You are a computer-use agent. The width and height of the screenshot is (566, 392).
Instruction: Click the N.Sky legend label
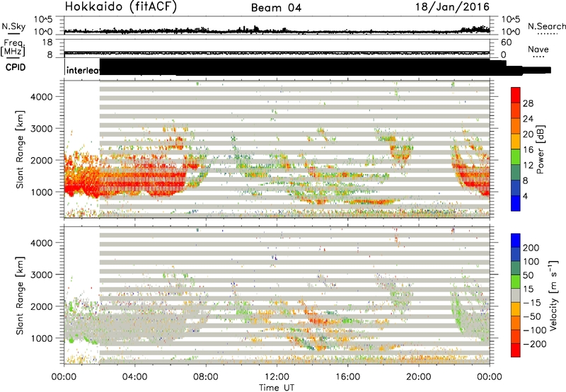coord(13,26)
